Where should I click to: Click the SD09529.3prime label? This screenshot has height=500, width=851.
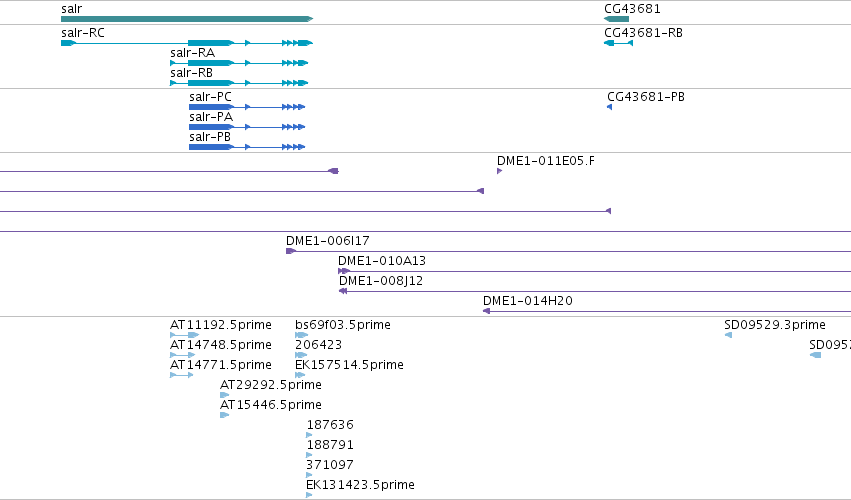click(775, 325)
